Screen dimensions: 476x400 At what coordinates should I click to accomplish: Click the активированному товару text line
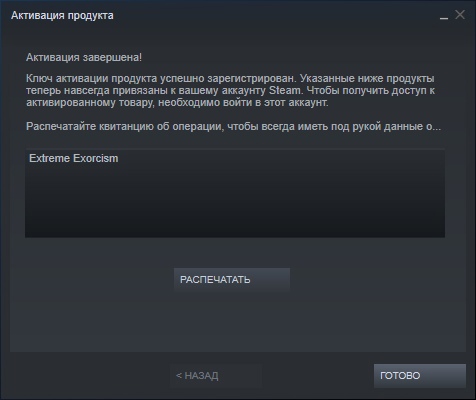(x=177, y=103)
